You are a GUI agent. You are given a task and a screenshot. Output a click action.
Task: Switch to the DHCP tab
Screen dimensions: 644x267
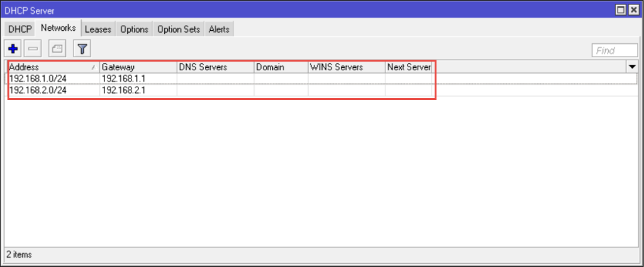point(19,30)
